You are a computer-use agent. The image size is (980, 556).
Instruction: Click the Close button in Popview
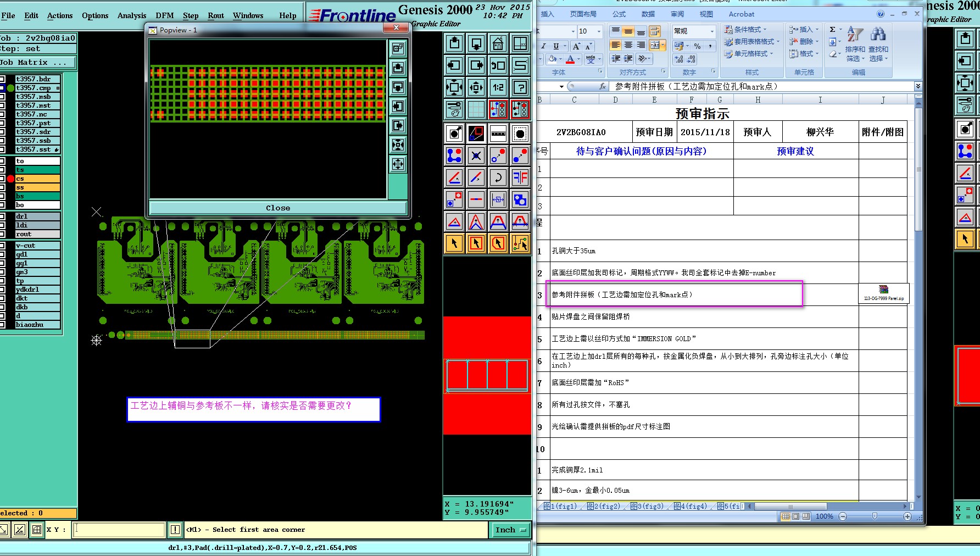click(x=278, y=208)
